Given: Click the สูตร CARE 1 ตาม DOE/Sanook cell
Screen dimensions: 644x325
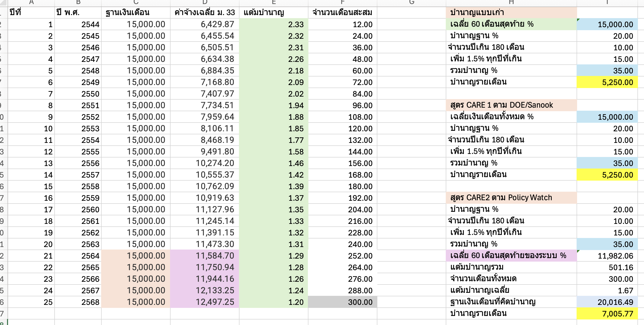Looking at the screenshot, I should 511,105.
